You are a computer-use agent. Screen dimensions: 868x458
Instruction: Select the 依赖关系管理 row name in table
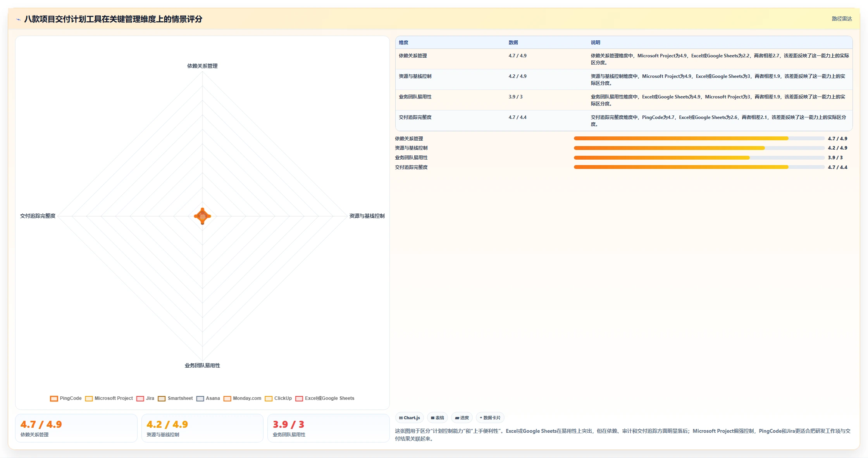click(x=413, y=56)
